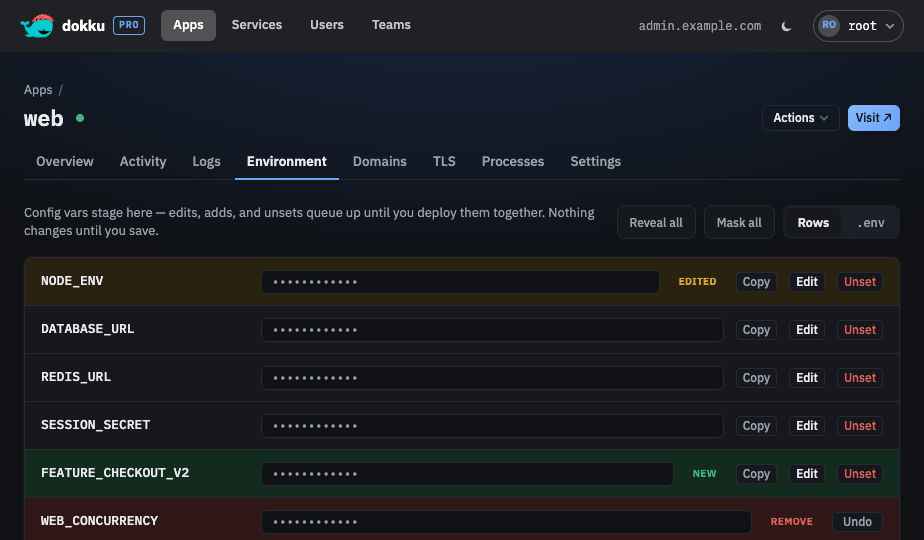924x540 pixels.
Task: Open Apps in top navigation
Action: [x=188, y=25]
